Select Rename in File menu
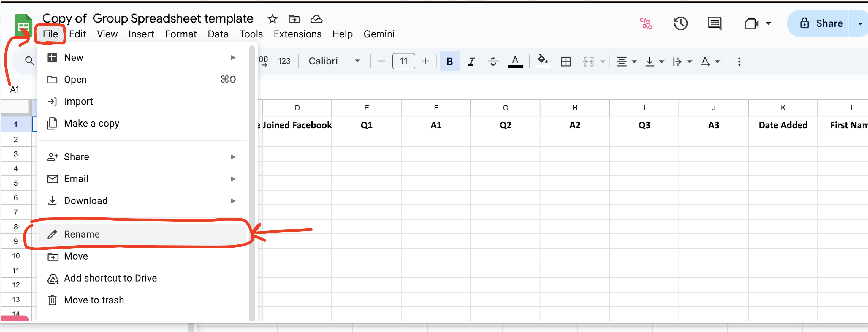This screenshot has height=332, width=868. click(82, 234)
